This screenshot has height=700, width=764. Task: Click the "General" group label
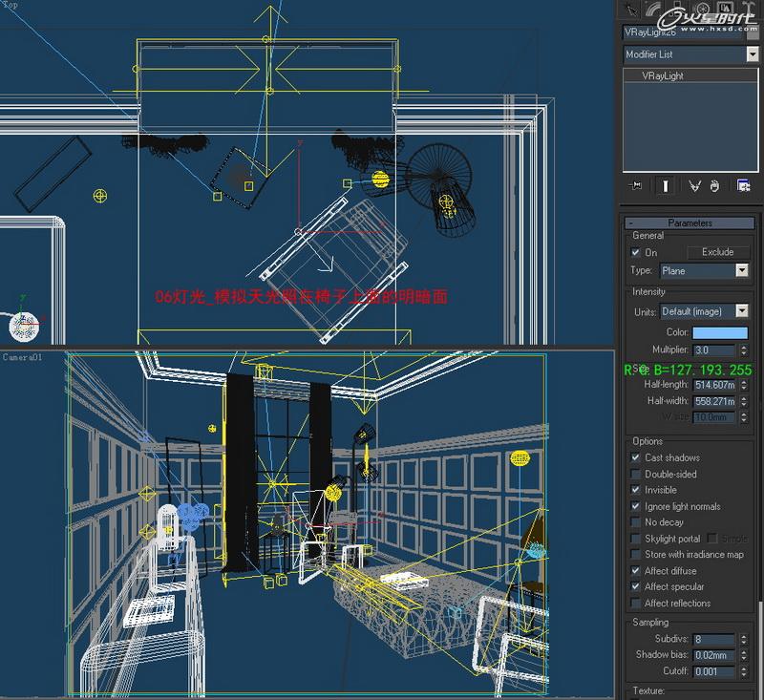click(647, 235)
